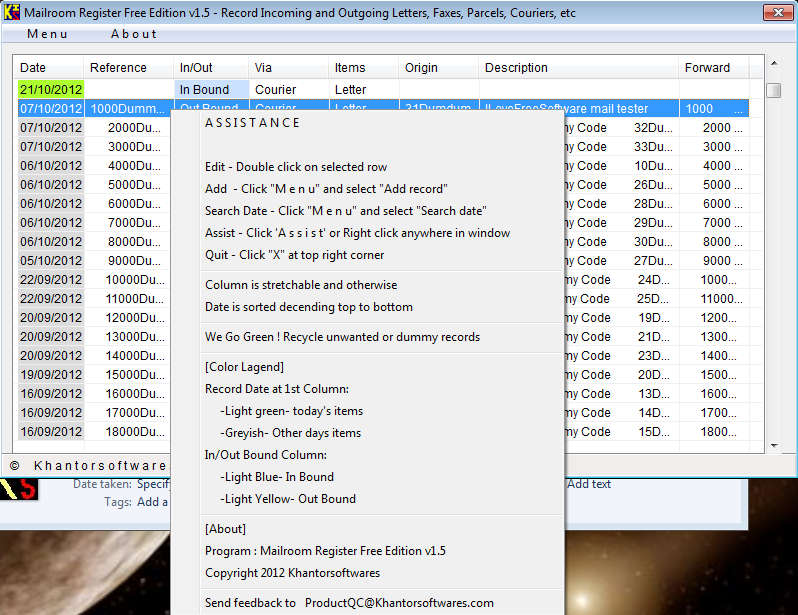Open the About menu

point(134,34)
